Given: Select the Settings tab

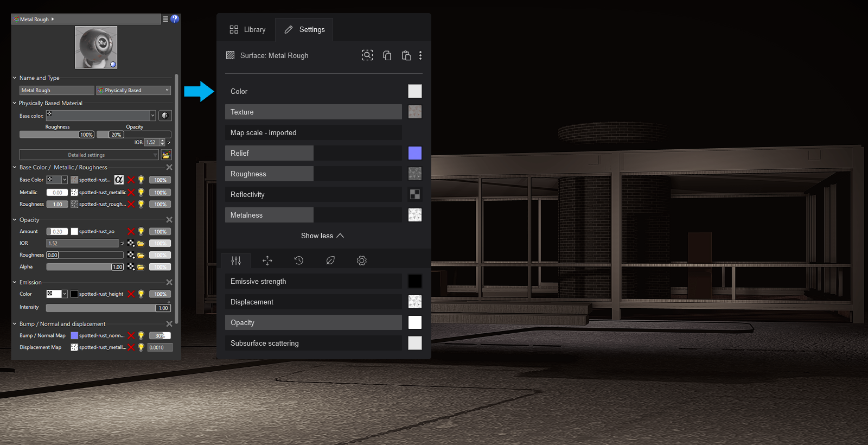Looking at the screenshot, I should [x=304, y=30].
